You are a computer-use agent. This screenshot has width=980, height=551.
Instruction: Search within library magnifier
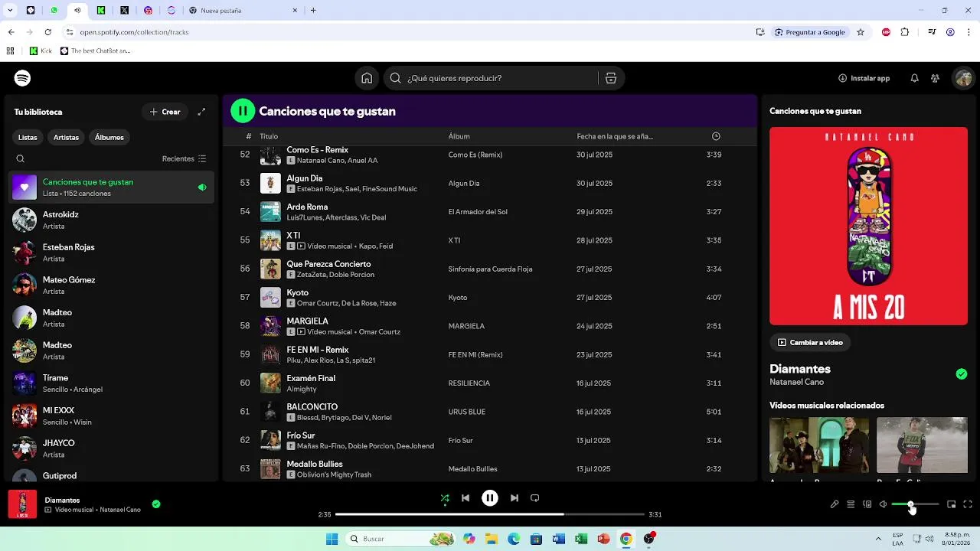click(21, 159)
